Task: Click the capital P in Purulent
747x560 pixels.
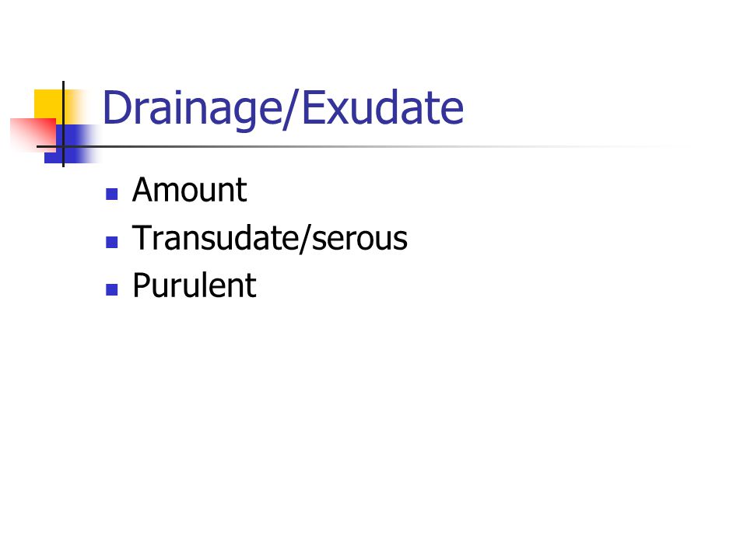Action: (x=142, y=285)
